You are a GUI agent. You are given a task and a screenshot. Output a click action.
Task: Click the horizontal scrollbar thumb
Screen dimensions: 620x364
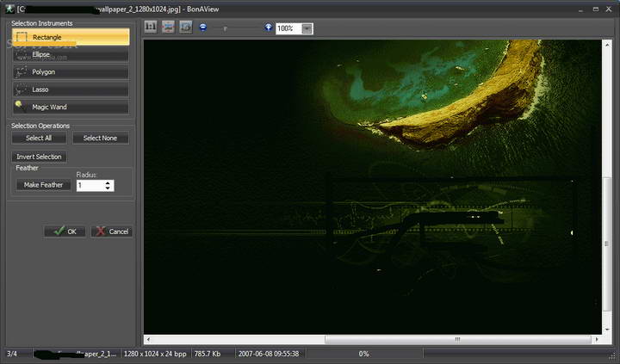point(457,339)
